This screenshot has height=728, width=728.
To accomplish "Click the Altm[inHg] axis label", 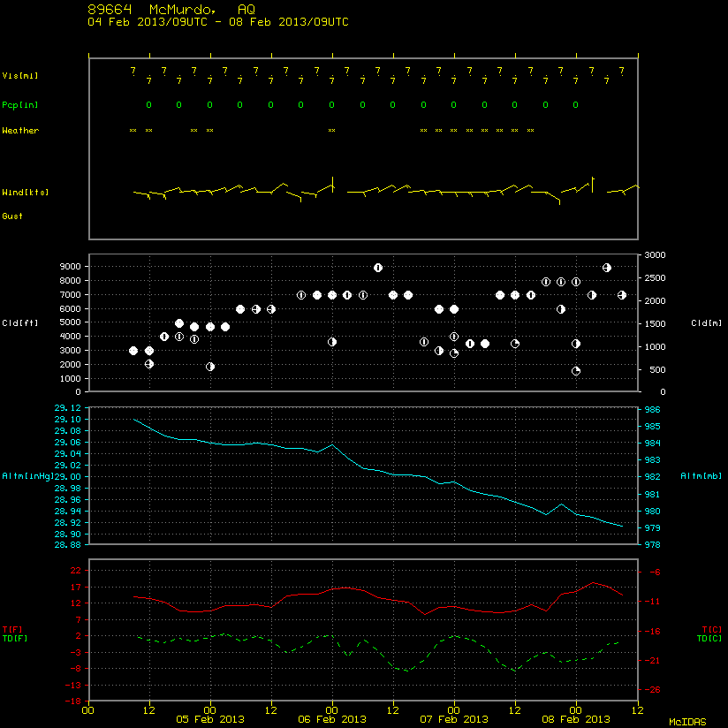I will (x=28, y=476).
